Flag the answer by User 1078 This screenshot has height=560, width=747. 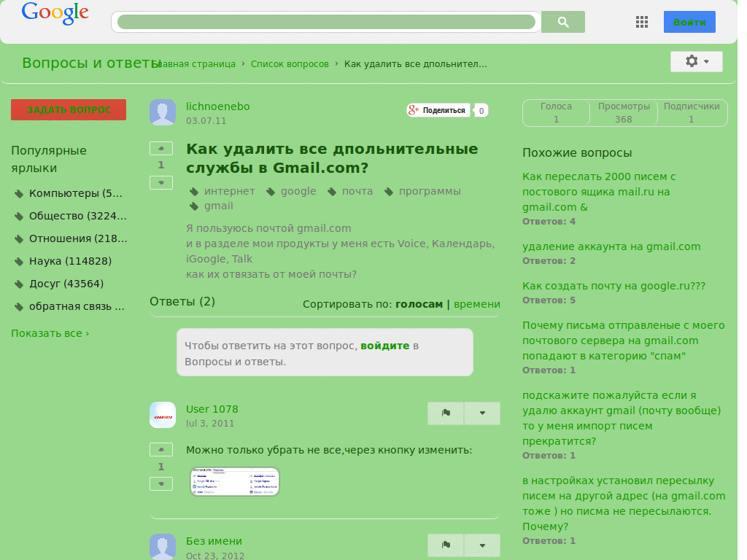coord(446,413)
